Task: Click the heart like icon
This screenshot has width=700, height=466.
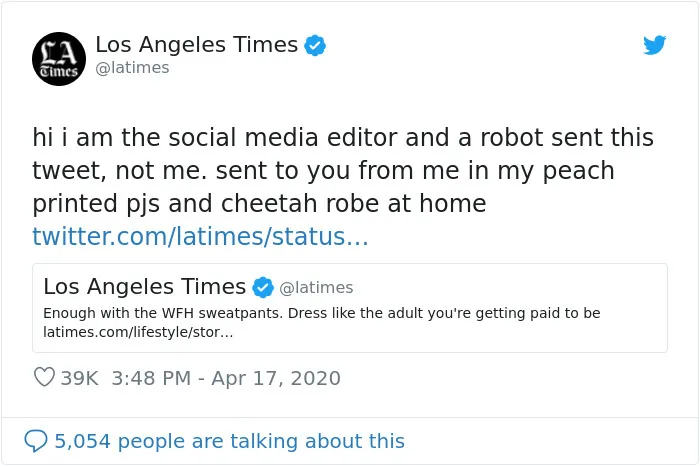Action: coord(45,377)
